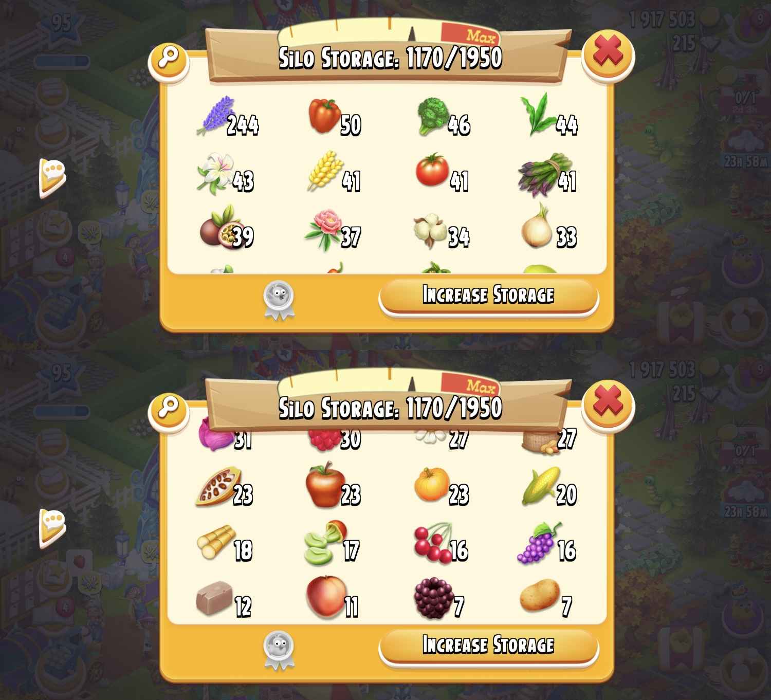Tap the grapes showing 16
This screenshot has height=700, width=771.
pyautogui.click(x=546, y=543)
